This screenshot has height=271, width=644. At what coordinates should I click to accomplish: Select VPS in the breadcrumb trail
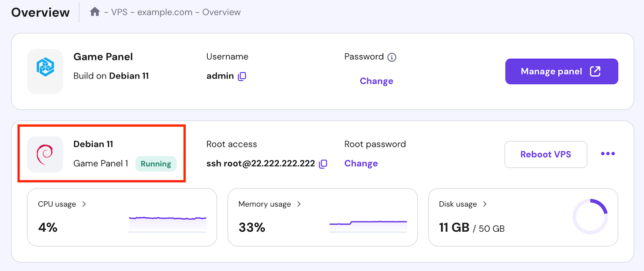(x=119, y=12)
